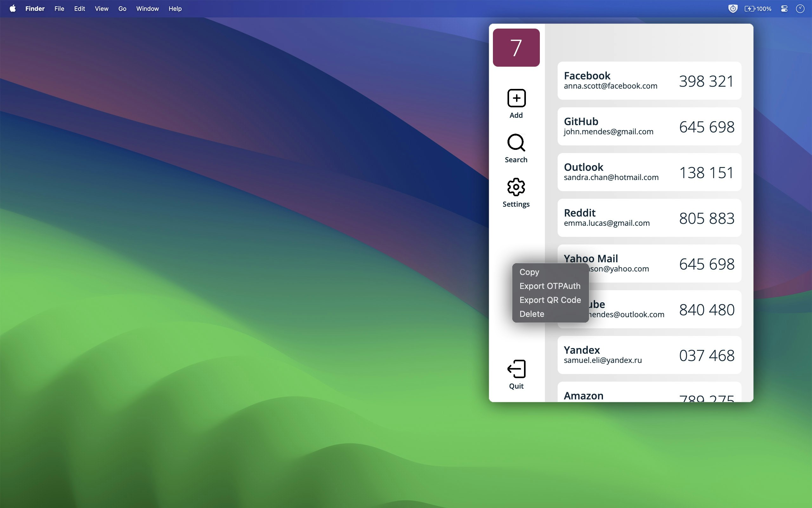Click Outlook code 138 151

point(706,172)
